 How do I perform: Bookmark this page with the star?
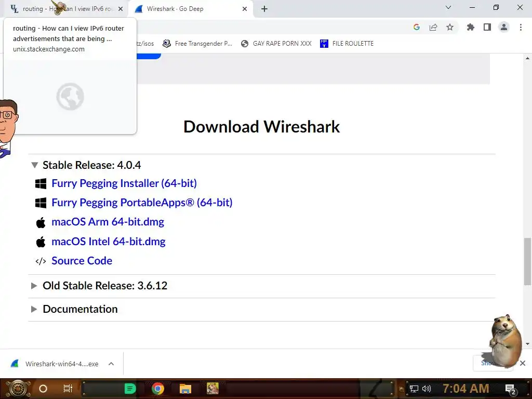pyautogui.click(x=450, y=27)
